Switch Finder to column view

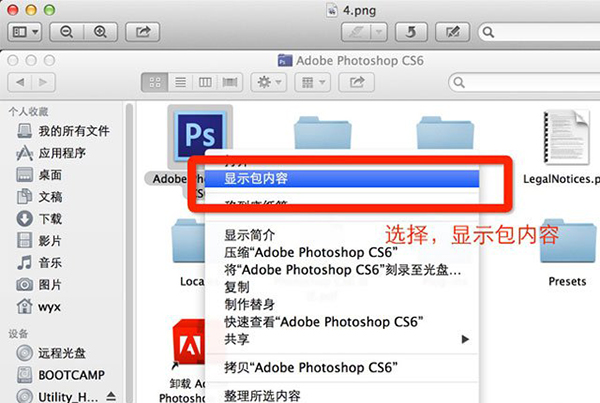pyautogui.click(x=205, y=82)
